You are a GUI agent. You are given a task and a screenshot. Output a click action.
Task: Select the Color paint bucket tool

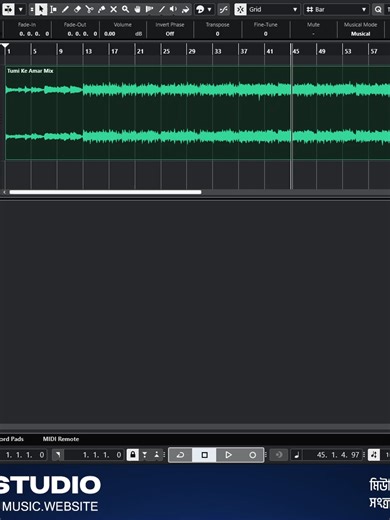(185, 9)
